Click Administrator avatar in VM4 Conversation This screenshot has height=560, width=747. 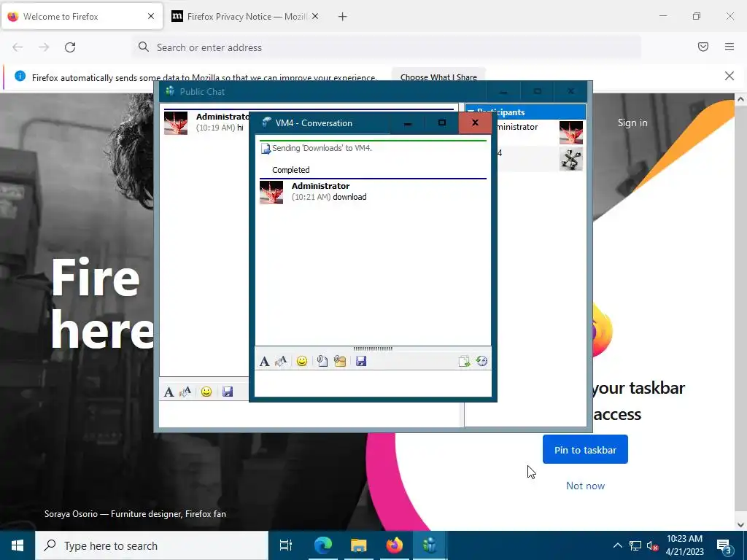(x=271, y=192)
